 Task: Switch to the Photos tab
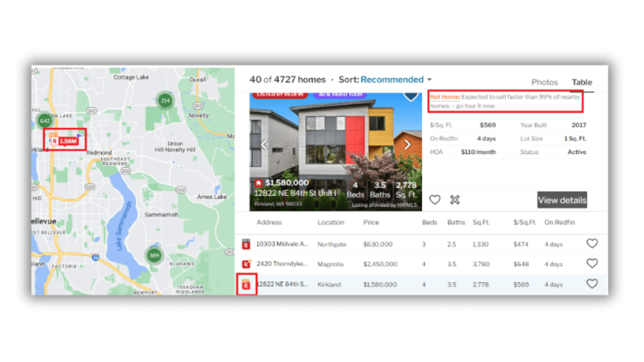544,82
